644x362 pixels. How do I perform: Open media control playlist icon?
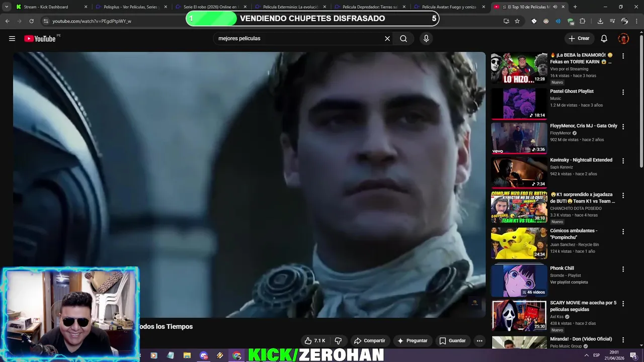pyautogui.click(x=612, y=21)
